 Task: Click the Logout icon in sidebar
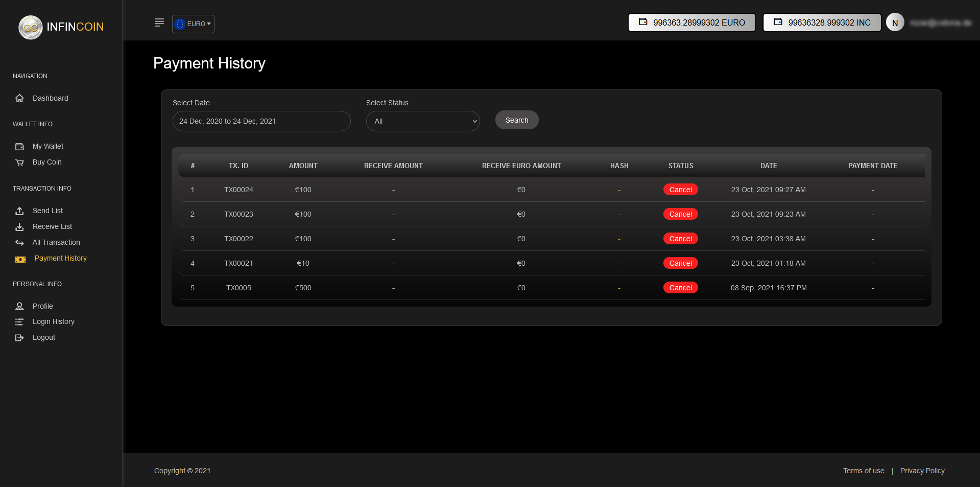(x=19, y=338)
